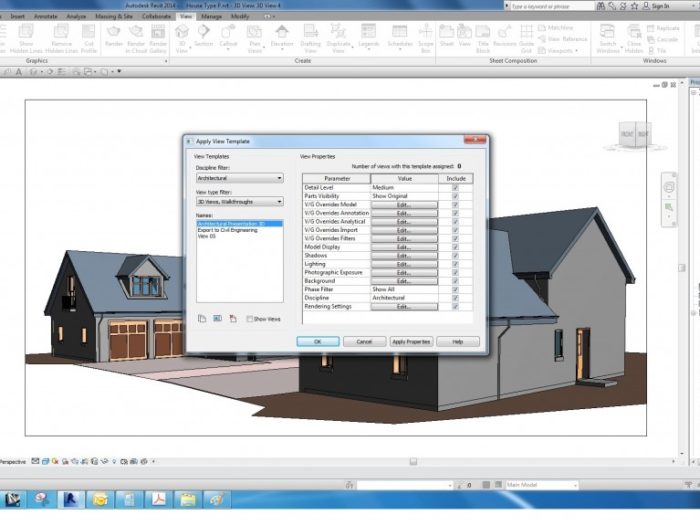Click the Rename template icon in dialog
Screen dimensions: 700x525
(x=217, y=318)
